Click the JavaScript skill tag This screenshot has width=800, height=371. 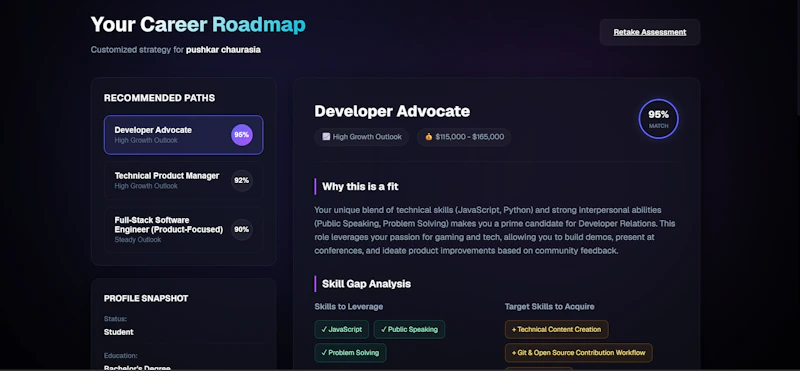click(x=342, y=330)
